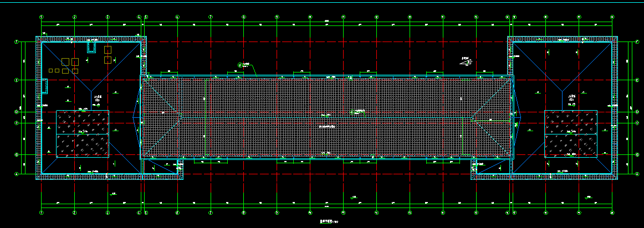Click the first grid axis bubble at top-left
The height and width of the screenshot is (228, 644).
pyautogui.click(x=42, y=17)
